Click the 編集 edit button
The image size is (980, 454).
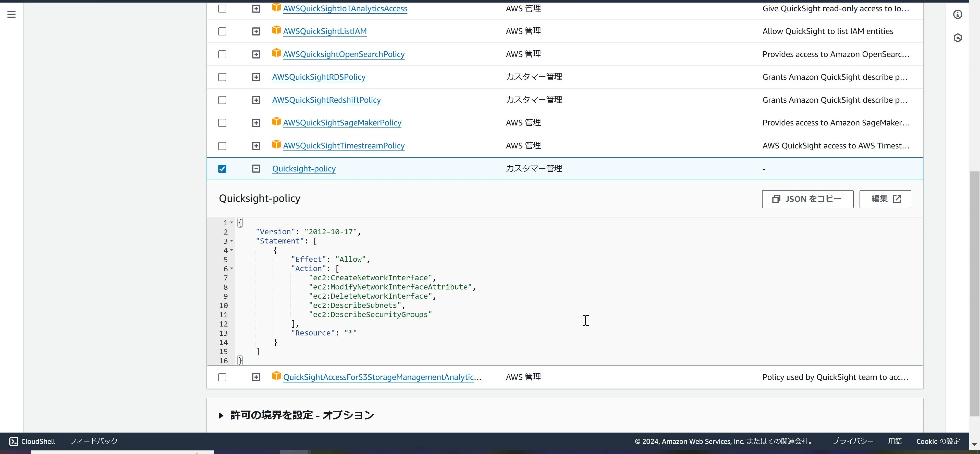click(885, 199)
